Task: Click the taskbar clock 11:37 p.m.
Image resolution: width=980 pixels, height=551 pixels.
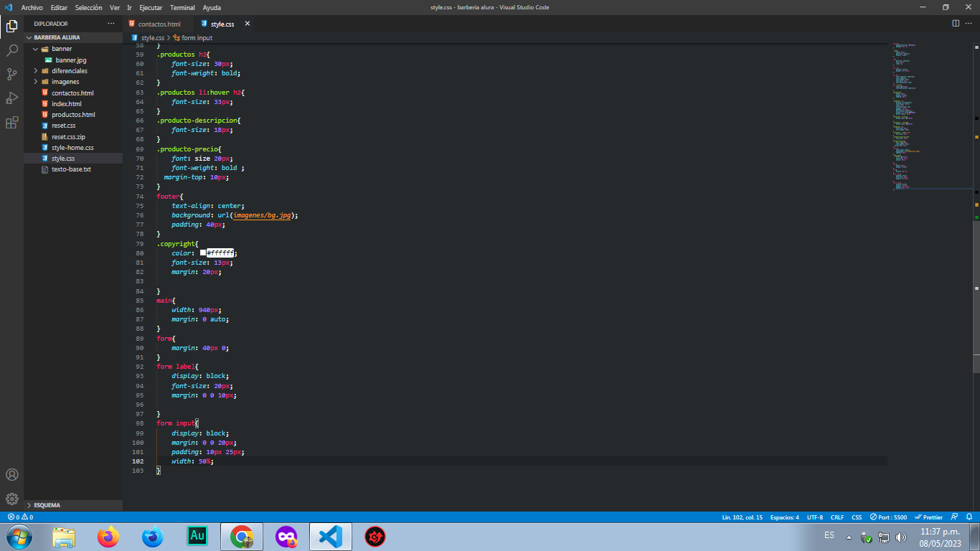Action: pos(940,532)
